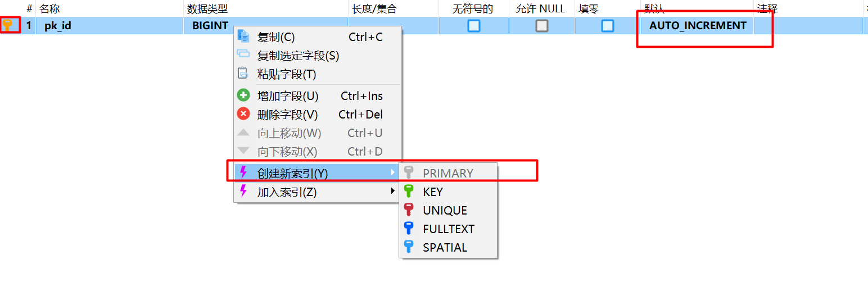The width and height of the screenshot is (868, 296).
Task: Click the AUTO_INCREMENT default value cell
Action: pos(698,26)
